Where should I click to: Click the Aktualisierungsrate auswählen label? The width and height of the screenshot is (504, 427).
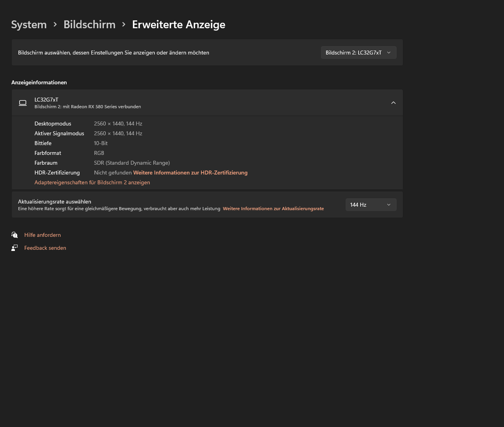pyautogui.click(x=54, y=202)
